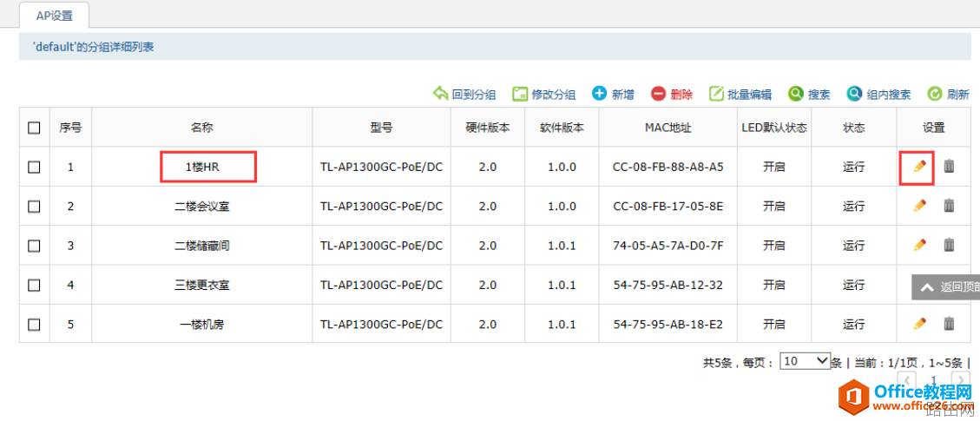Select the name cell 二楼储藏间
The image size is (980, 421).
click(x=202, y=246)
